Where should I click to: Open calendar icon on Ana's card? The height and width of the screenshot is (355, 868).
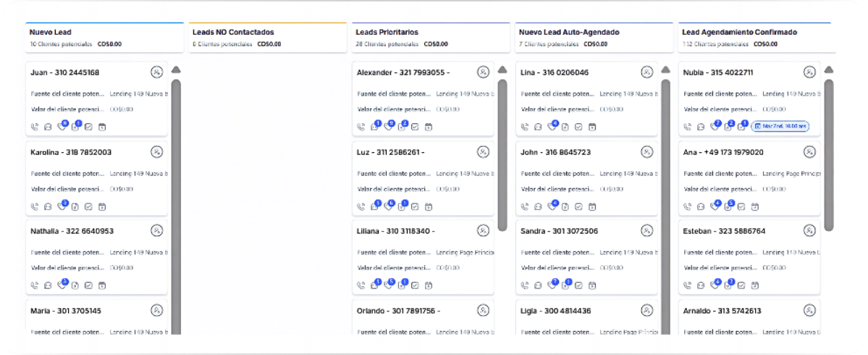coord(754,206)
